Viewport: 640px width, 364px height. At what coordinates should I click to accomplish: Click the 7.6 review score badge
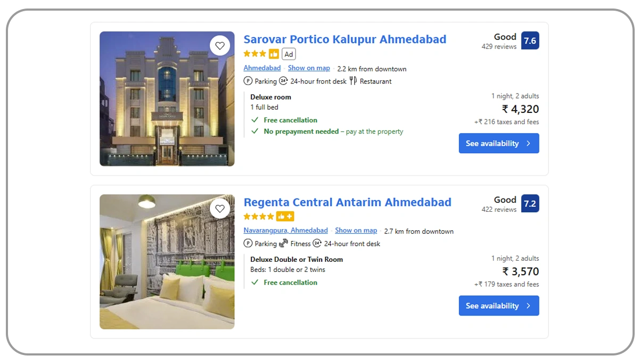pos(530,41)
